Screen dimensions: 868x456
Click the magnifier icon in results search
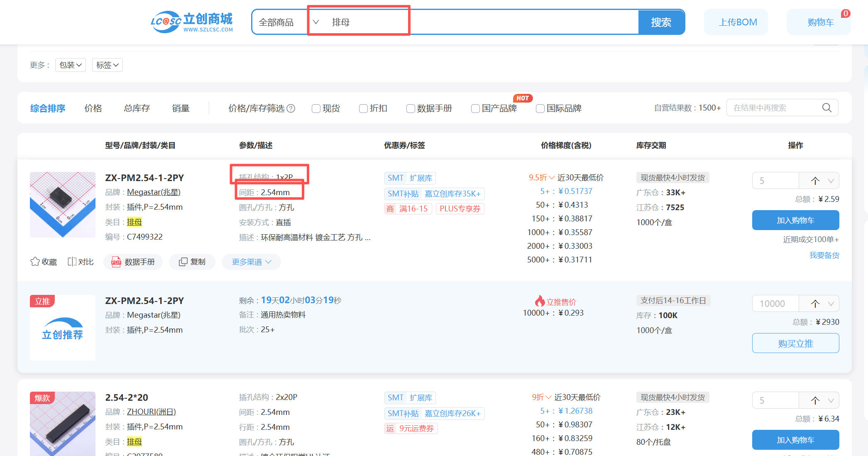point(826,108)
